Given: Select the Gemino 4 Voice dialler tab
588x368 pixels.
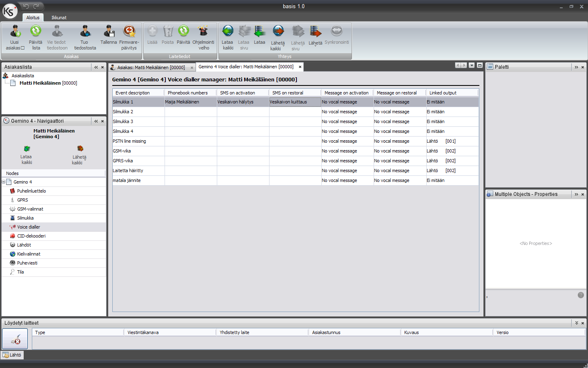Looking at the screenshot, I should coord(246,67).
